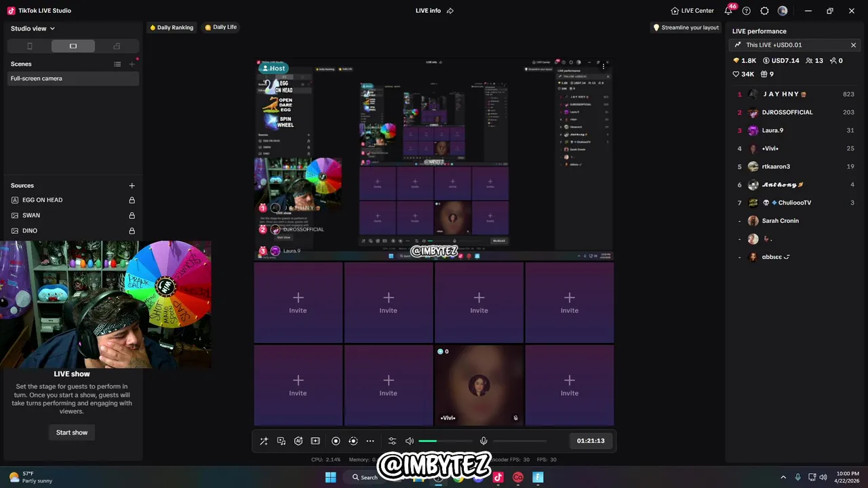
Task: Open the effects magic wand tool
Action: 264,441
